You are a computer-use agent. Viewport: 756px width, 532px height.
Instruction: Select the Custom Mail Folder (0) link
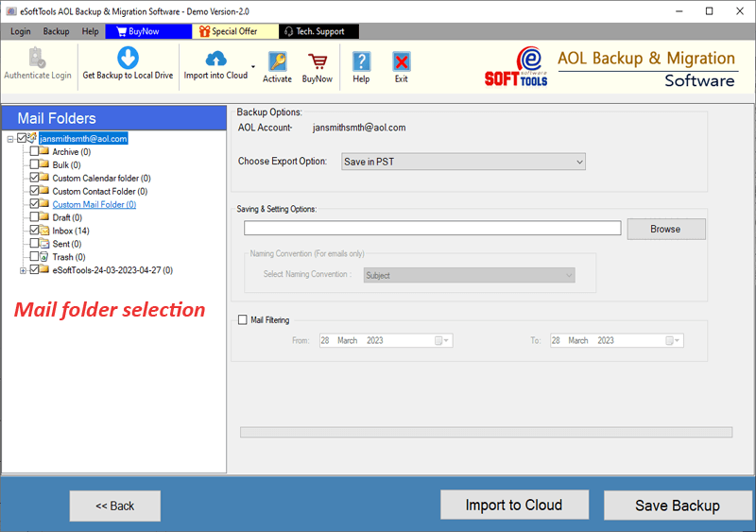pos(94,204)
